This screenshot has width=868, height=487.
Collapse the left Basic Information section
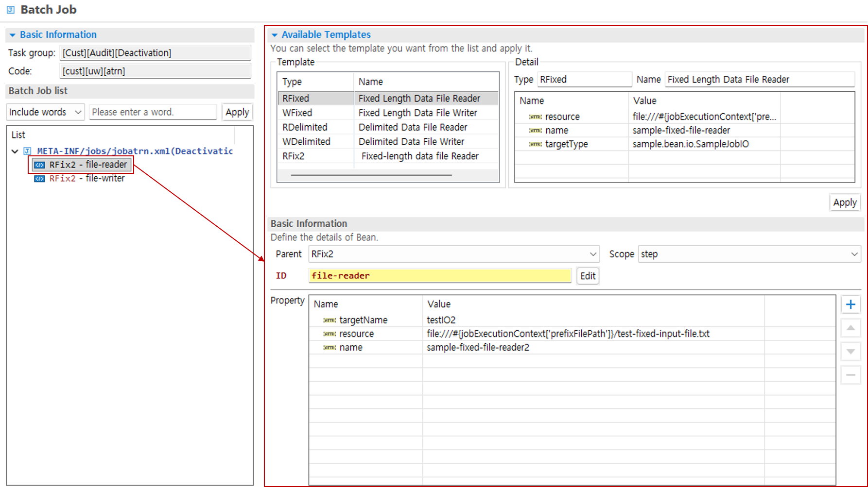point(13,35)
